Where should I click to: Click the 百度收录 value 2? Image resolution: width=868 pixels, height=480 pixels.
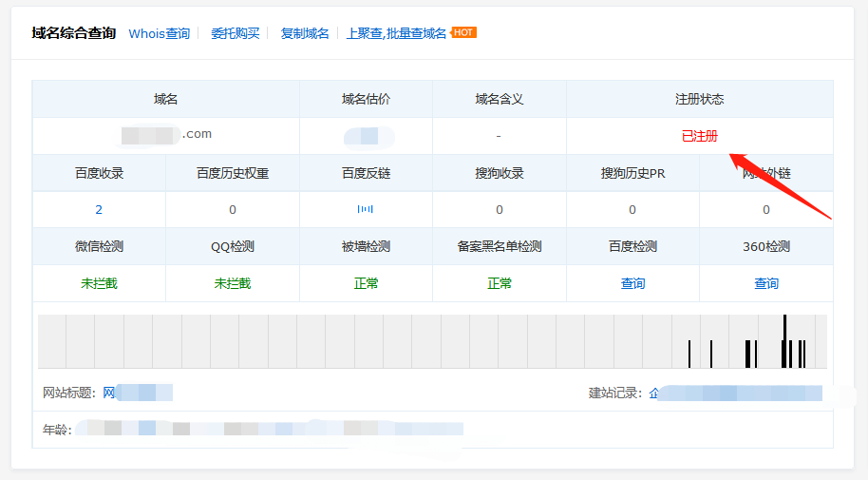pyautogui.click(x=99, y=209)
